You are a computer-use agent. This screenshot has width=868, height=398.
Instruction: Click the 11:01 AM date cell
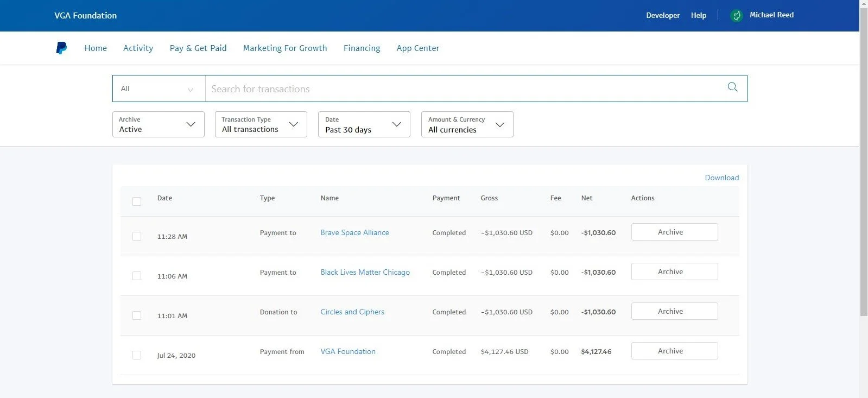pyautogui.click(x=172, y=316)
